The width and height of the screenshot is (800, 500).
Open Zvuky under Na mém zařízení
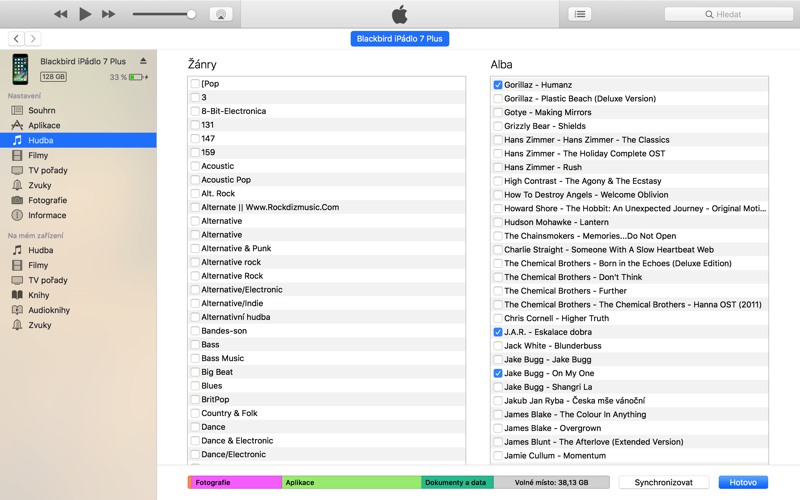click(39, 324)
